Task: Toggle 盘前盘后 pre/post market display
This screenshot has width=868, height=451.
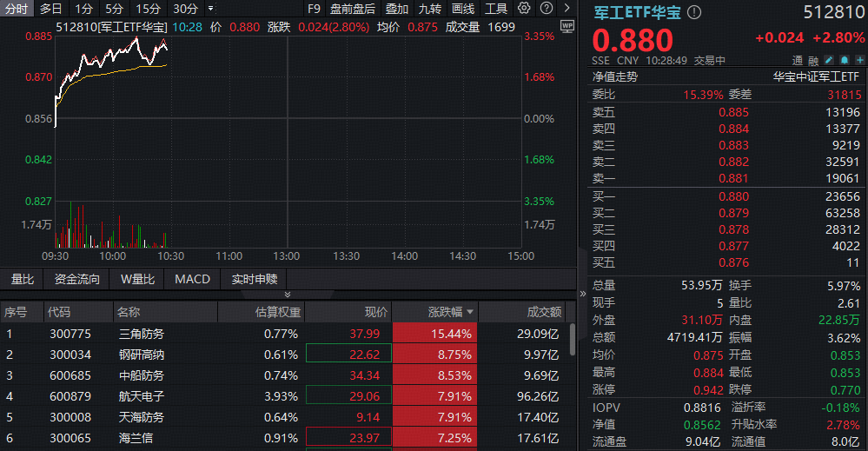Action: click(353, 9)
